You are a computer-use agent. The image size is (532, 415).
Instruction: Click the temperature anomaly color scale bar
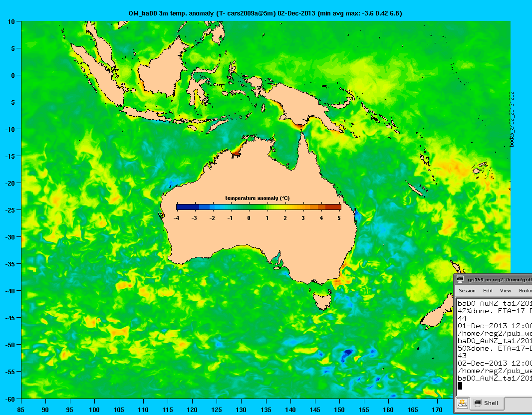259,207
